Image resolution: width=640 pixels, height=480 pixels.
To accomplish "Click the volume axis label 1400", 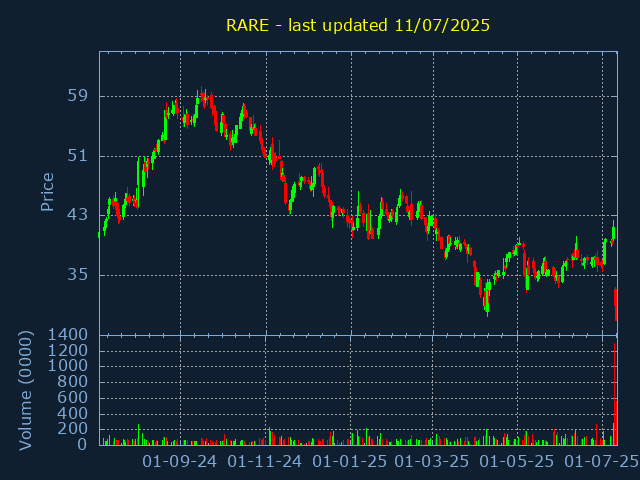I will click(x=68, y=335).
